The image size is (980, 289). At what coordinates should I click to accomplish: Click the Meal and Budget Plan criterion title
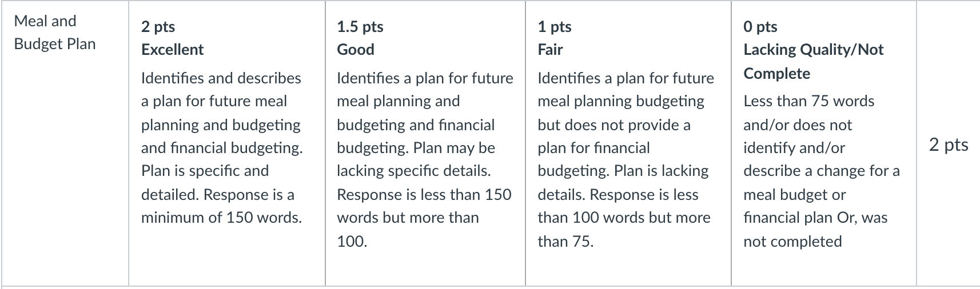coord(55,33)
